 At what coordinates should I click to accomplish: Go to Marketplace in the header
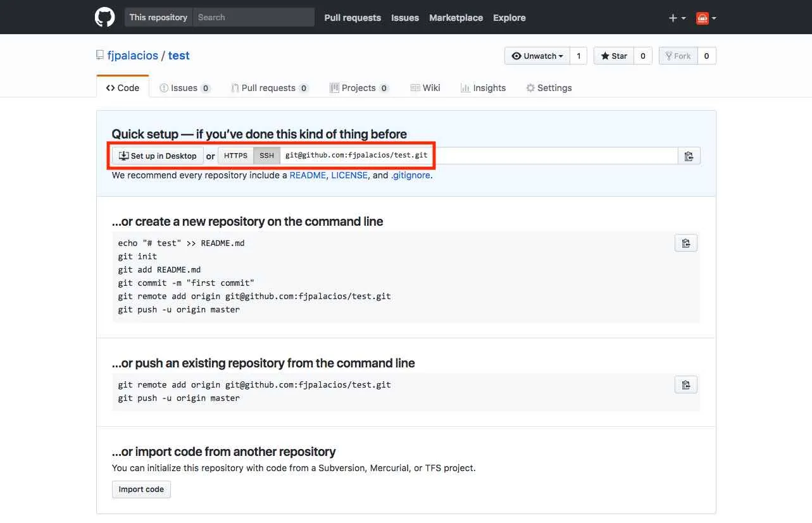coord(456,18)
